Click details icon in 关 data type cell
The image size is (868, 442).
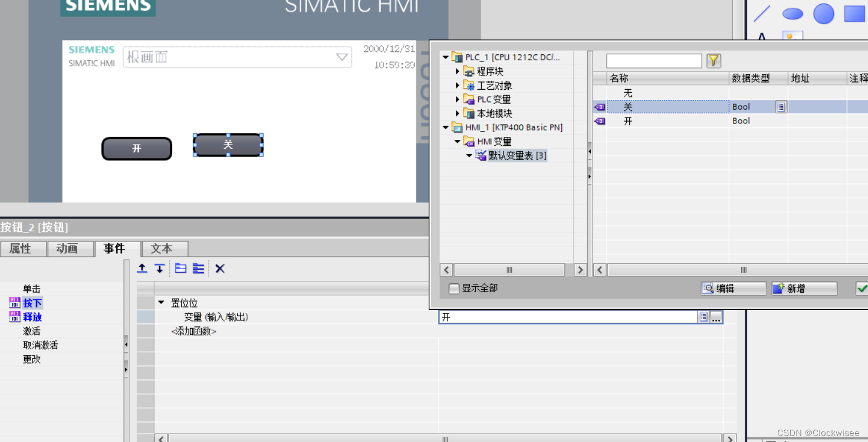click(x=781, y=107)
